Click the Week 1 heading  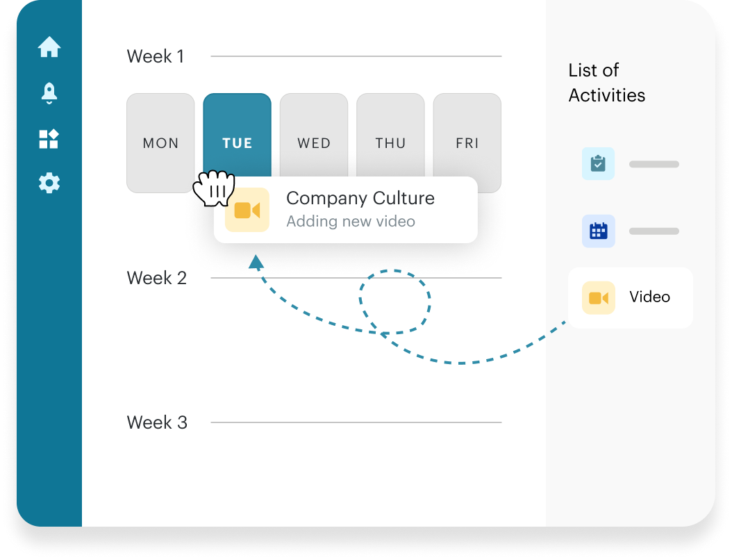tap(156, 56)
